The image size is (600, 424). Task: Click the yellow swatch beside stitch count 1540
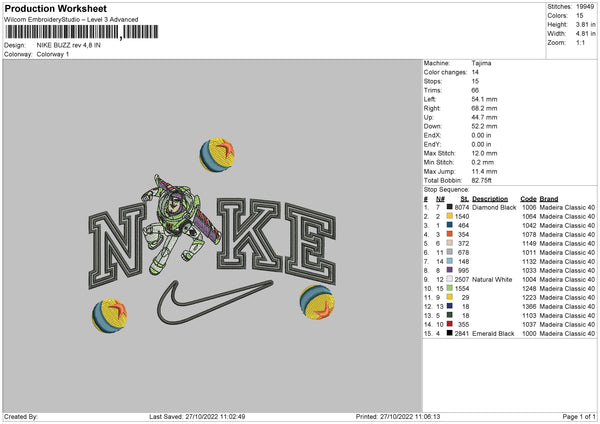tap(450, 216)
